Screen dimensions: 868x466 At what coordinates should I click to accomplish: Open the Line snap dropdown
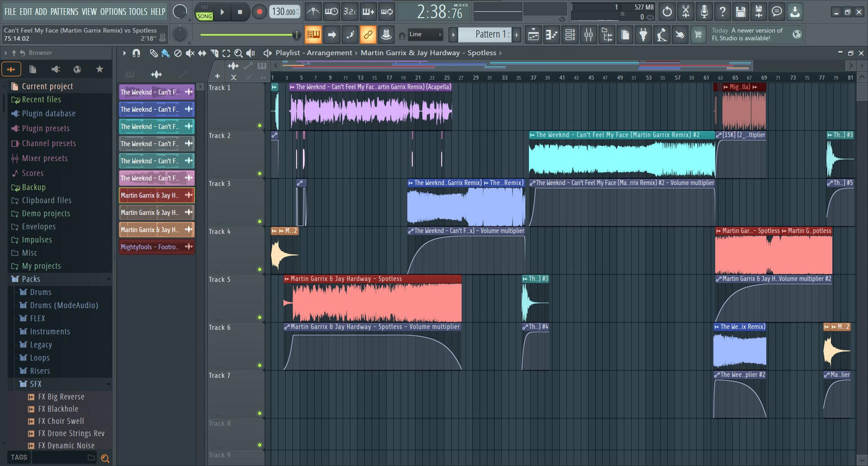(425, 35)
